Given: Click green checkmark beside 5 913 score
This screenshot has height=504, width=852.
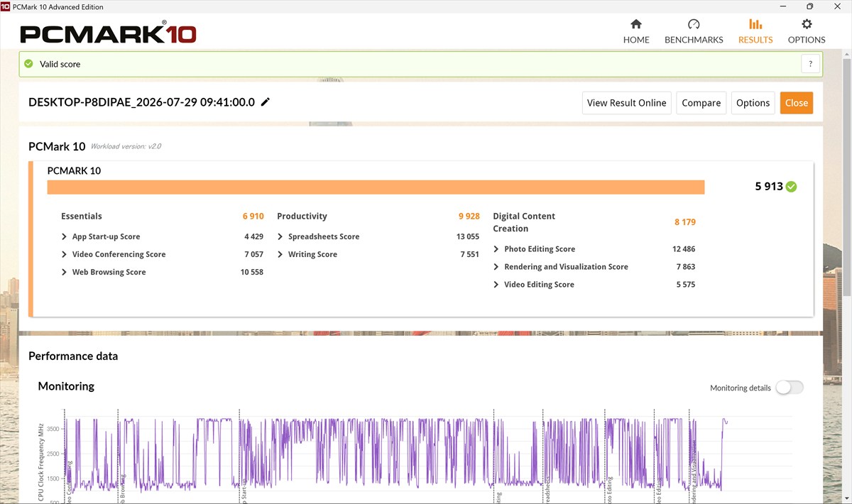Looking at the screenshot, I should [x=791, y=187].
